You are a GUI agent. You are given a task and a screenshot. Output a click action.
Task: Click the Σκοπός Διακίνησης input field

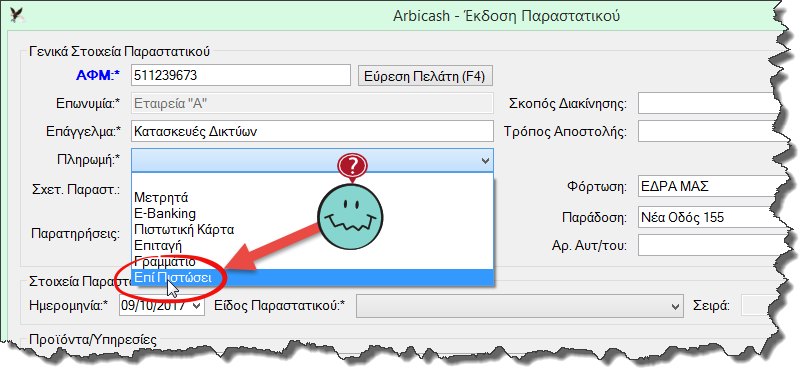tap(708, 103)
